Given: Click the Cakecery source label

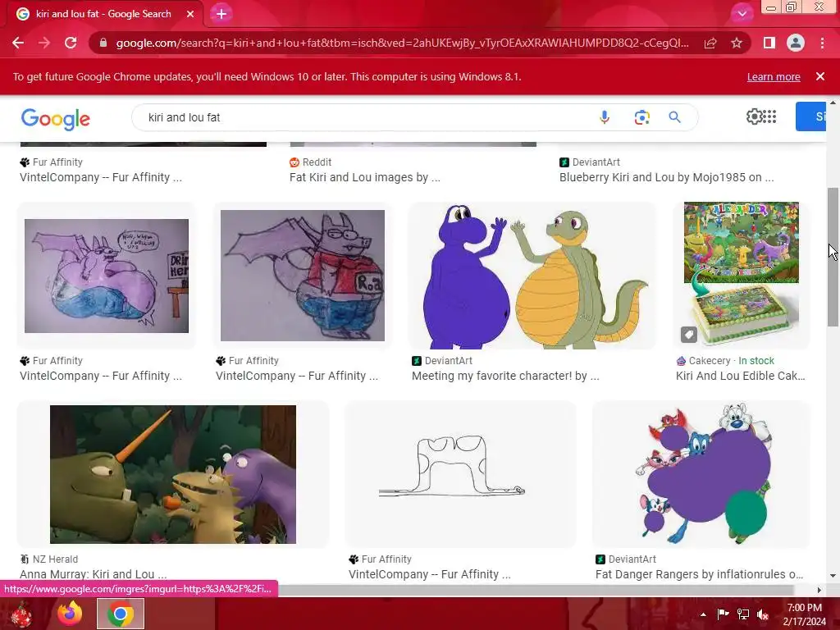Looking at the screenshot, I should point(710,361).
